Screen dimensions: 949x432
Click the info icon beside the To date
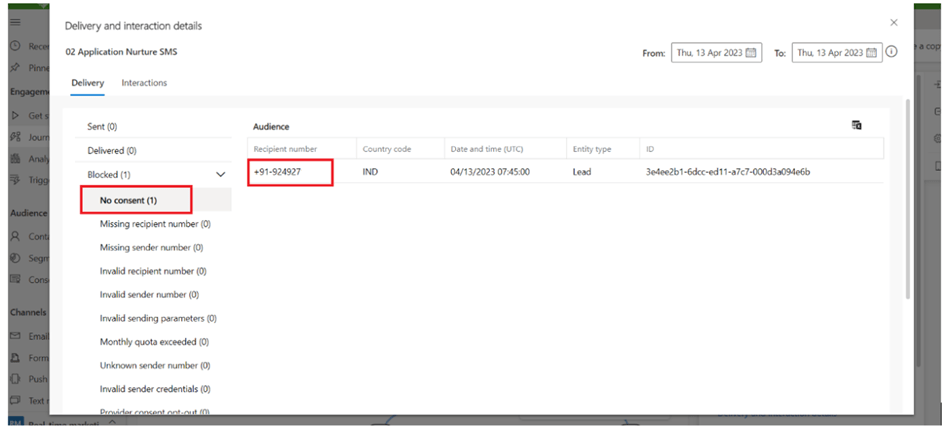(x=891, y=52)
